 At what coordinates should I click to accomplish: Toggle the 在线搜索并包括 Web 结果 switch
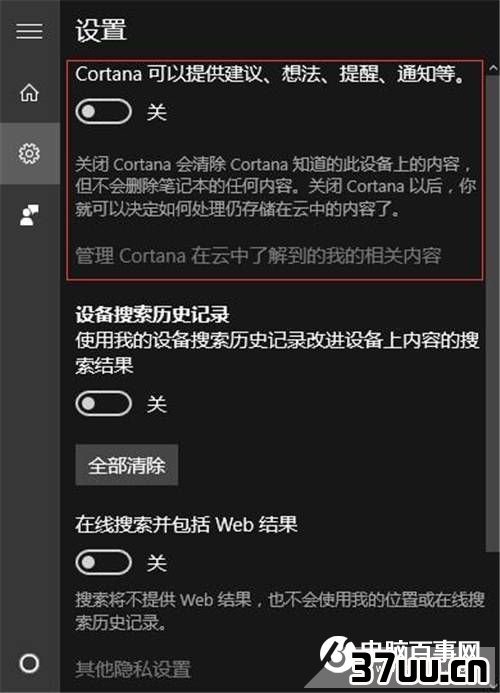click(x=104, y=562)
